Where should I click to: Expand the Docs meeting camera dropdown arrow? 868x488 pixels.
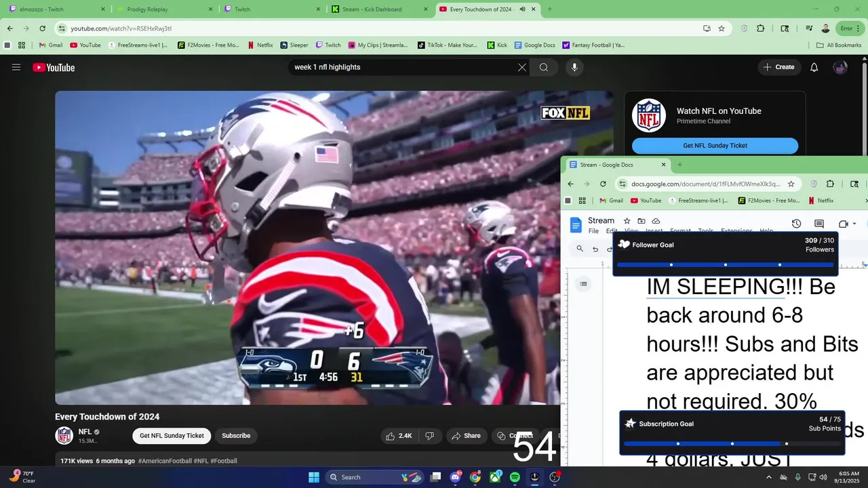pos(854,224)
